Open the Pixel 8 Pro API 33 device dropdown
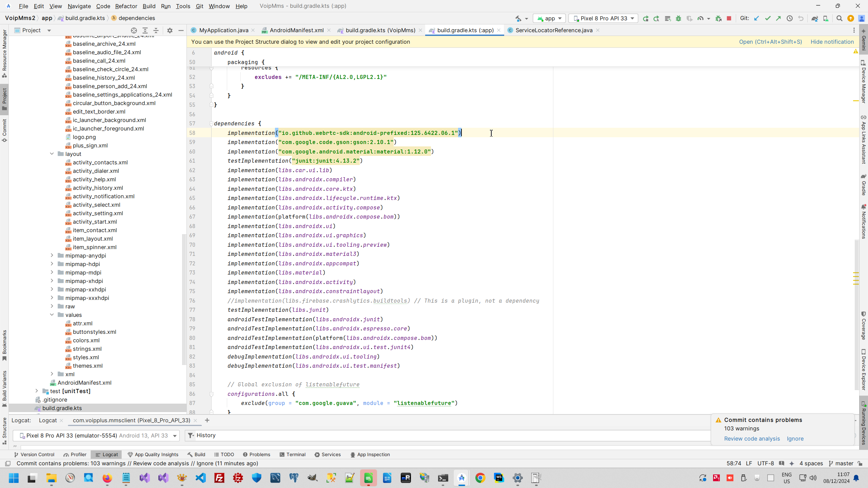This screenshot has height=488, width=868. 603,18
